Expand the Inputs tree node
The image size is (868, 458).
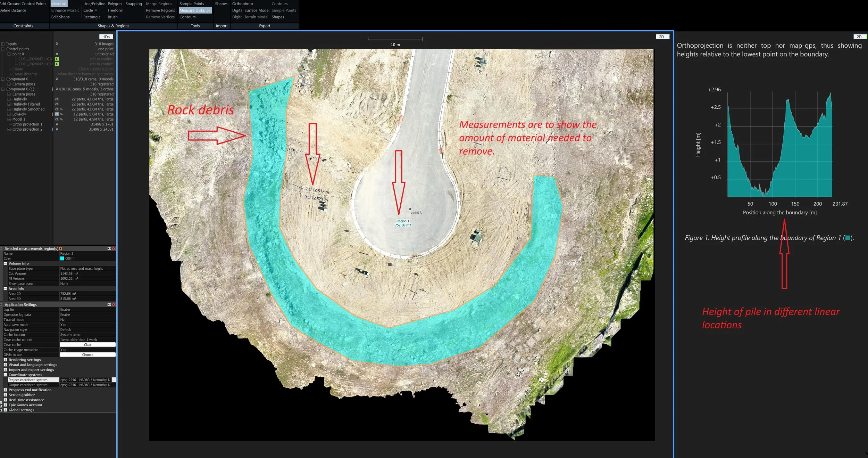click(x=3, y=44)
